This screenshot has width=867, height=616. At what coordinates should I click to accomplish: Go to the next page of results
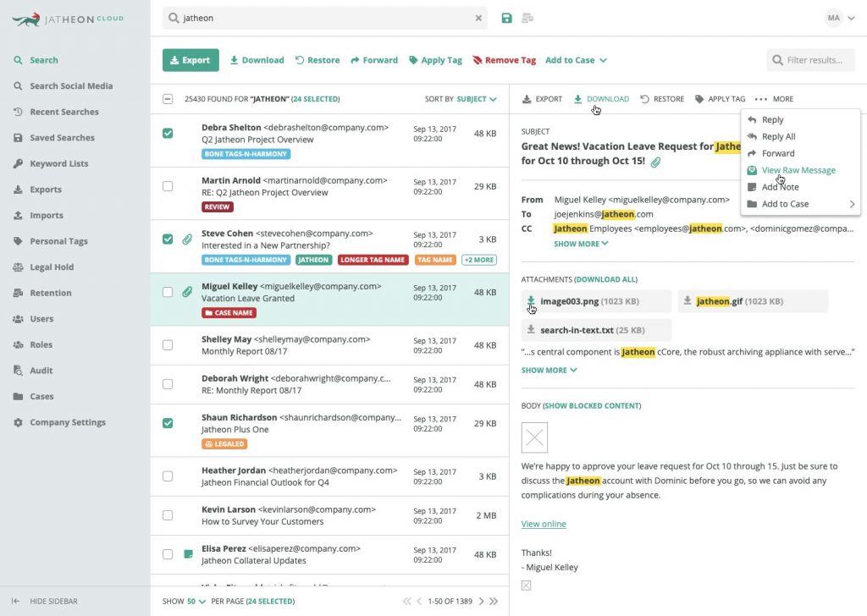coord(481,601)
